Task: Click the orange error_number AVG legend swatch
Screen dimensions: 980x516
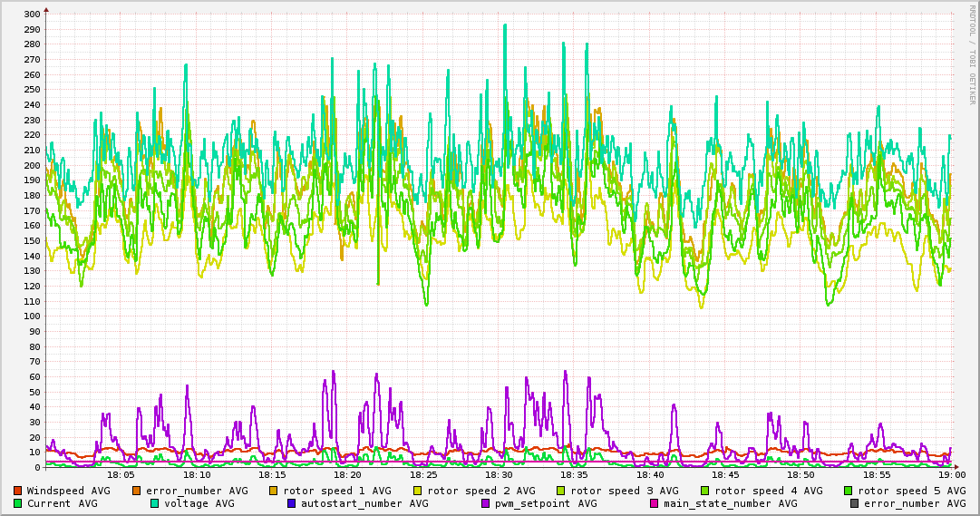Action: [x=137, y=491]
